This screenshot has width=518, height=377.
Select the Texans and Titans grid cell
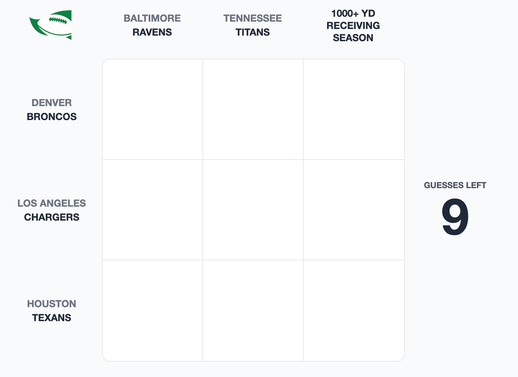[253, 311]
